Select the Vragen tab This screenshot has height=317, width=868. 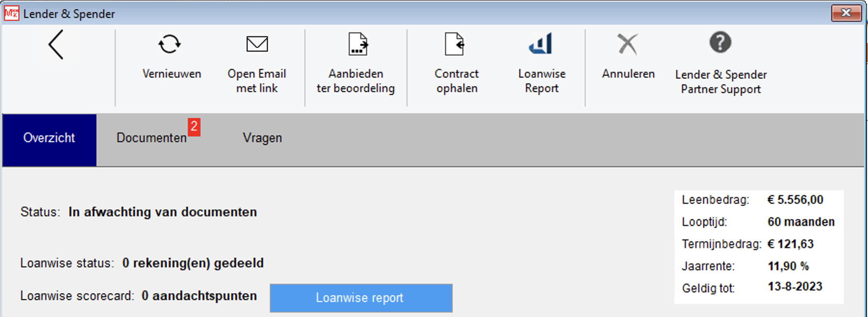point(262,138)
